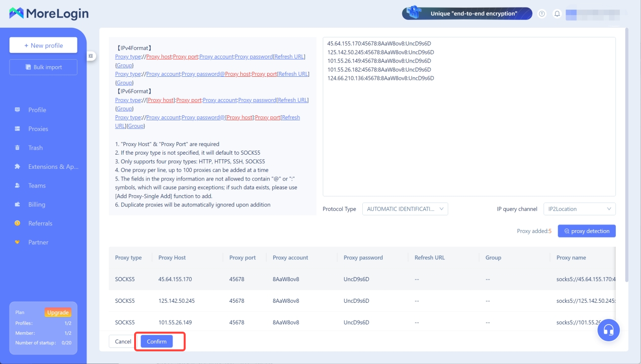Click the vertical page scrollbar
The width and height of the screenshot is (641, 364).
pos(627,154)
